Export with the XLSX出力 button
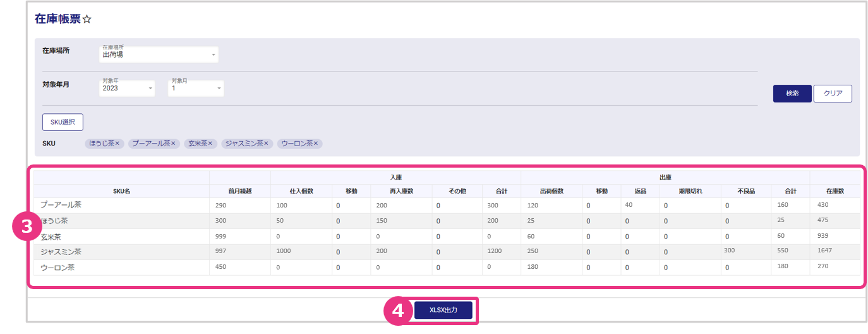The width and height of the screenshot is (868, 334). point(443,311)
